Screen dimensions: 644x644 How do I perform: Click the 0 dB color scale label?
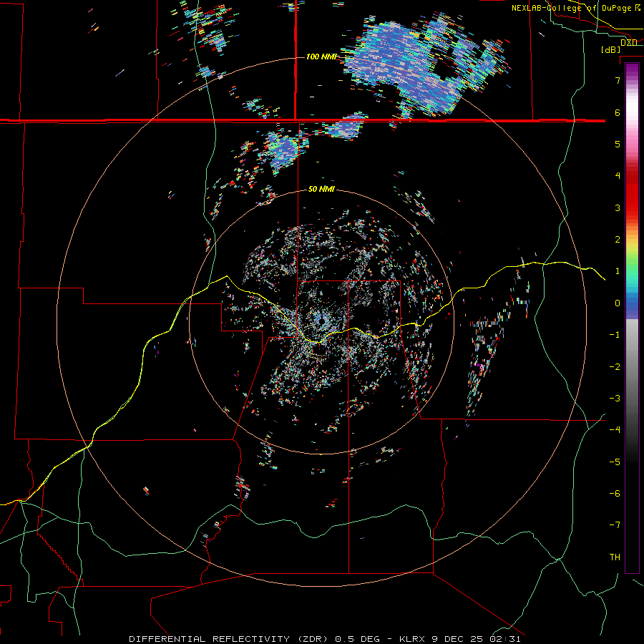pos(618,303)
